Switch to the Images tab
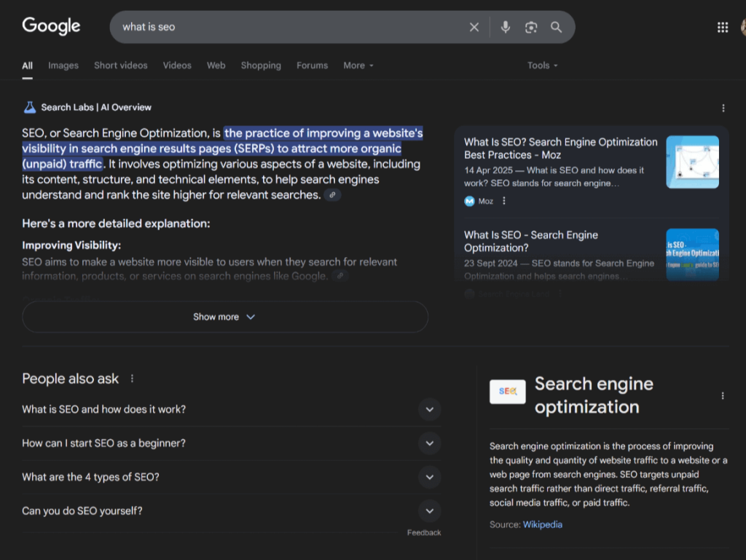This screenshot has height=560, width=746. pyautogui.click(x=63, y=66)
